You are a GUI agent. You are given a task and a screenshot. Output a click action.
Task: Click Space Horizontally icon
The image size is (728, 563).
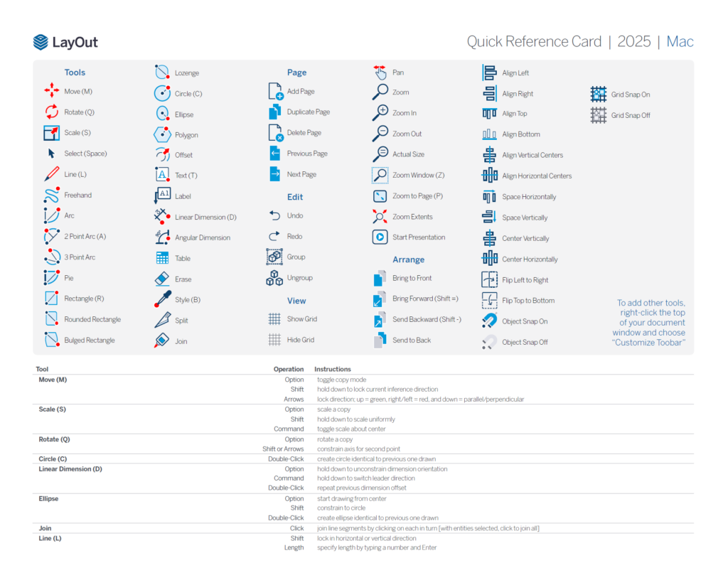click(x=489, y=196)
